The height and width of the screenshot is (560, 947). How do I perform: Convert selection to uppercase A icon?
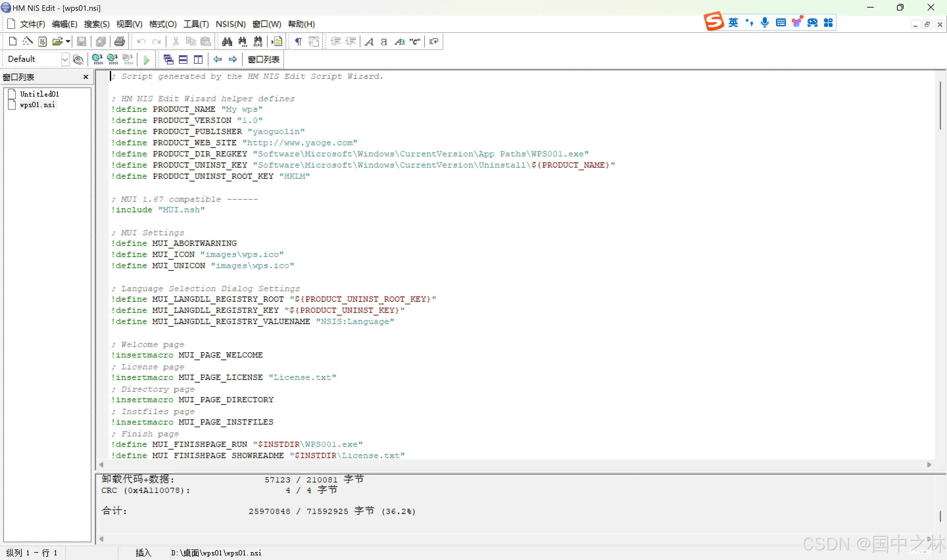point(370,41)
